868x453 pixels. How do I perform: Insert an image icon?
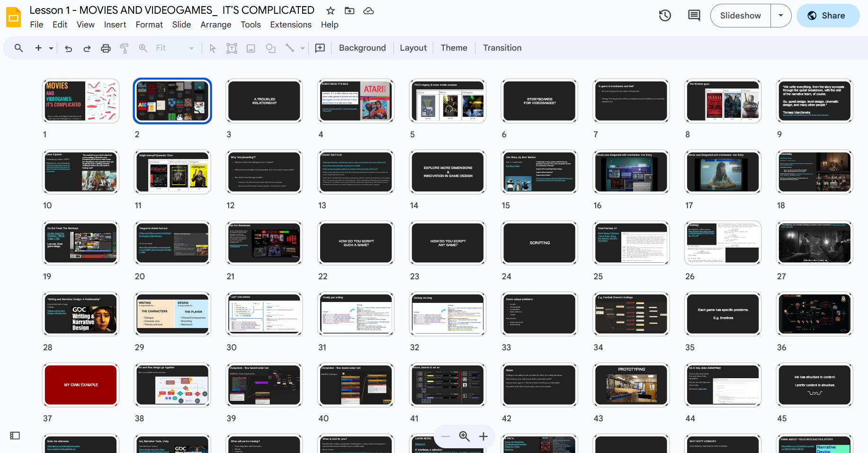click(x=251, y=48)
